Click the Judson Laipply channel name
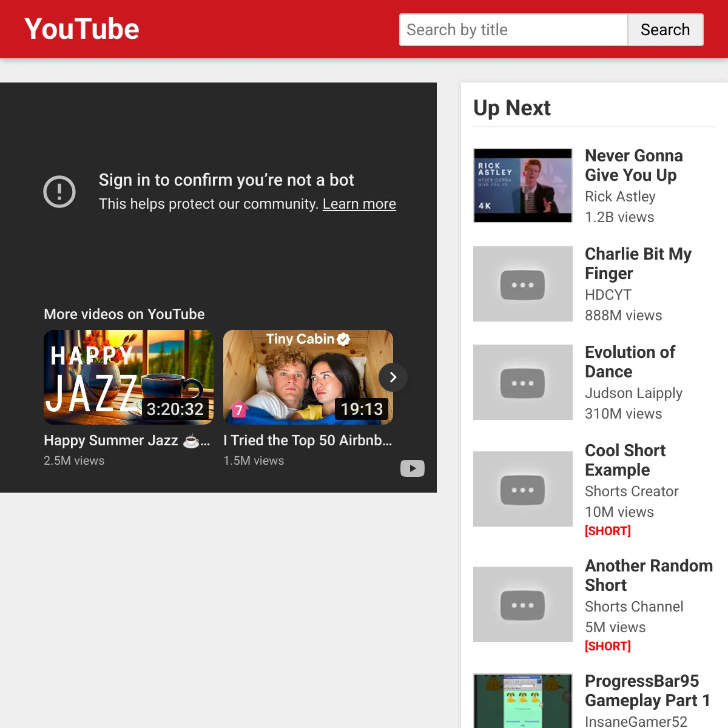This screenshot has height=728, width=728. (x=633, y=393)
